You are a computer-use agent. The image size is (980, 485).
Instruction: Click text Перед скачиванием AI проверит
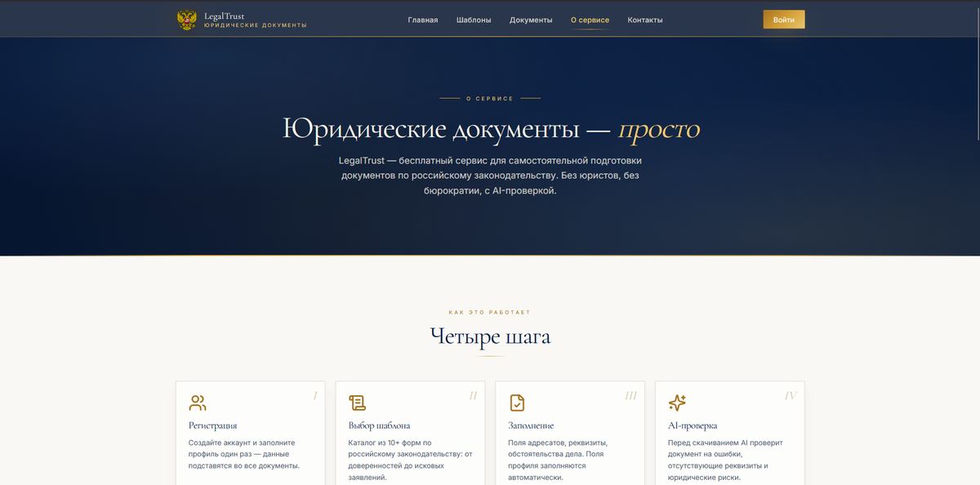coord(725,460)
